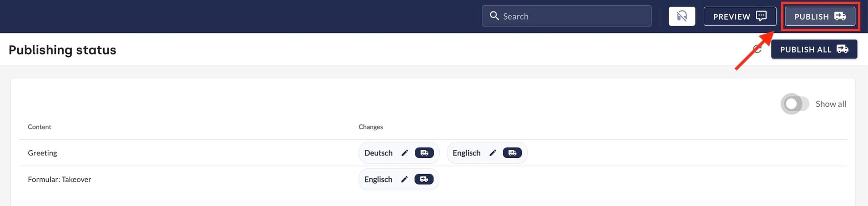Publish Englisch Formular: Takeover truck icon
Screen dimensions: 868x206
click(424, 179)
